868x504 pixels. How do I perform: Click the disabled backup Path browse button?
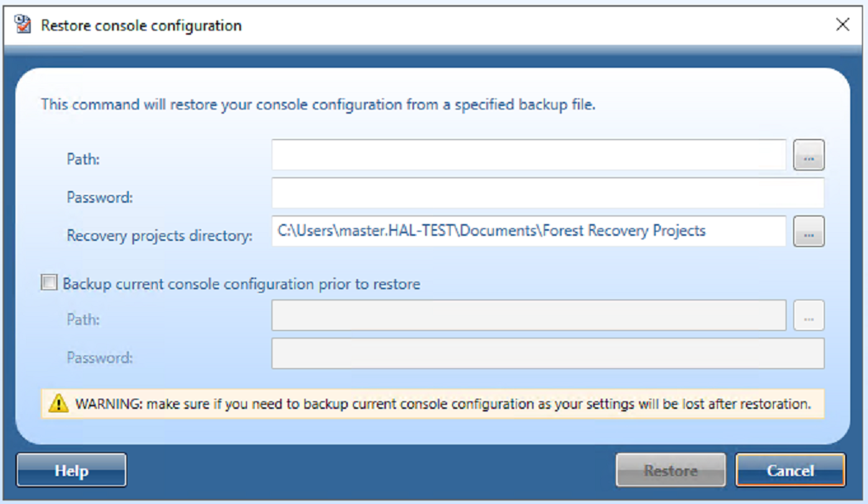(809, 316)
